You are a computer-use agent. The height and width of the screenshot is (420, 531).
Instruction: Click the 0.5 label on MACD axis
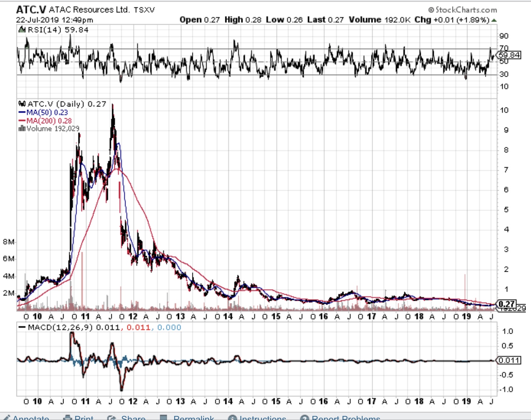coord(507,346)
